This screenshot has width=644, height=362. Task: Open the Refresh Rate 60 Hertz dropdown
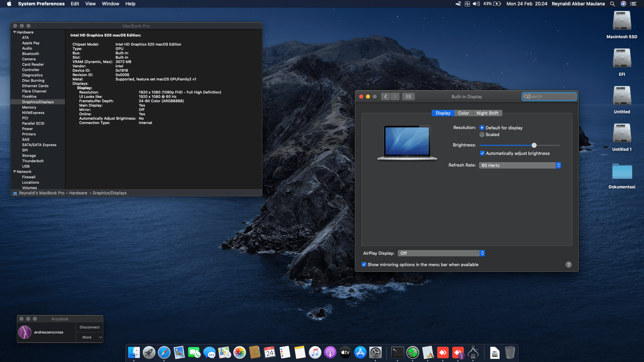[520, 165]
